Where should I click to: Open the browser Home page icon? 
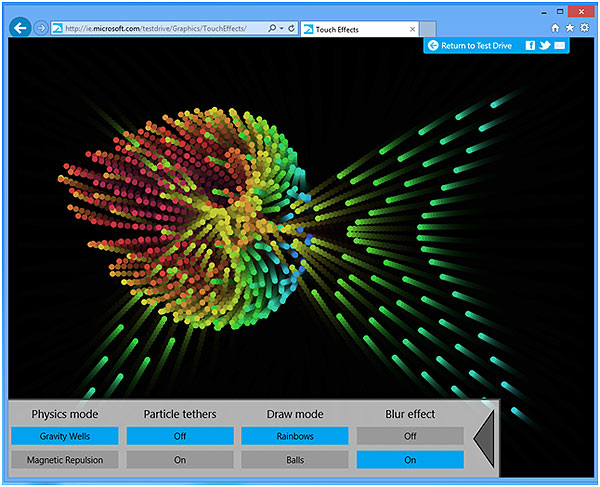pos(555,28)
